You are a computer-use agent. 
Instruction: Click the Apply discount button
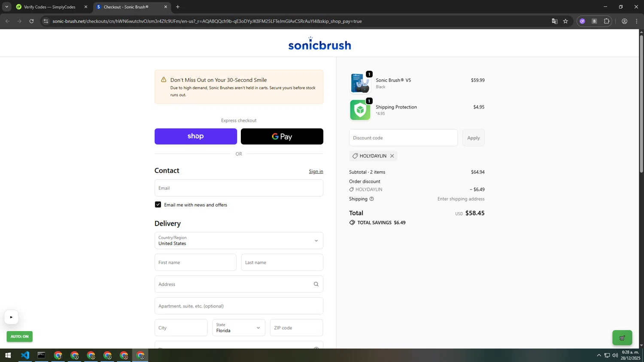click(x=474, y=138)
